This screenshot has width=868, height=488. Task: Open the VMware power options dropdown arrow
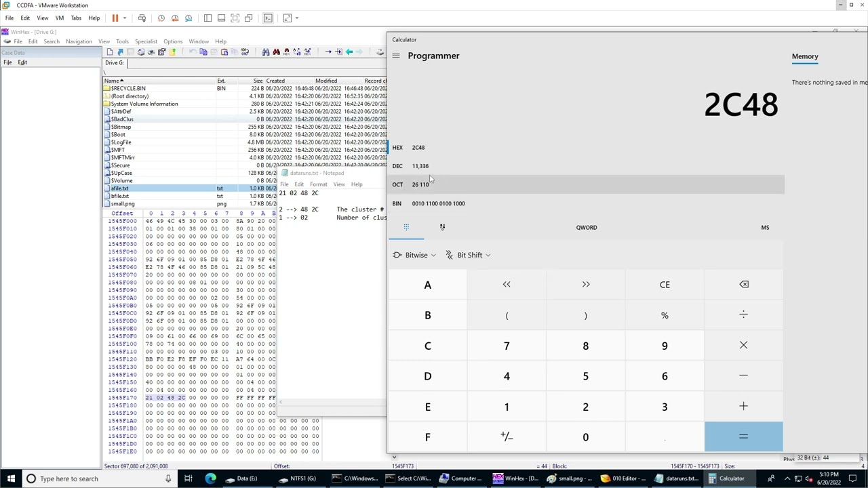125,18
